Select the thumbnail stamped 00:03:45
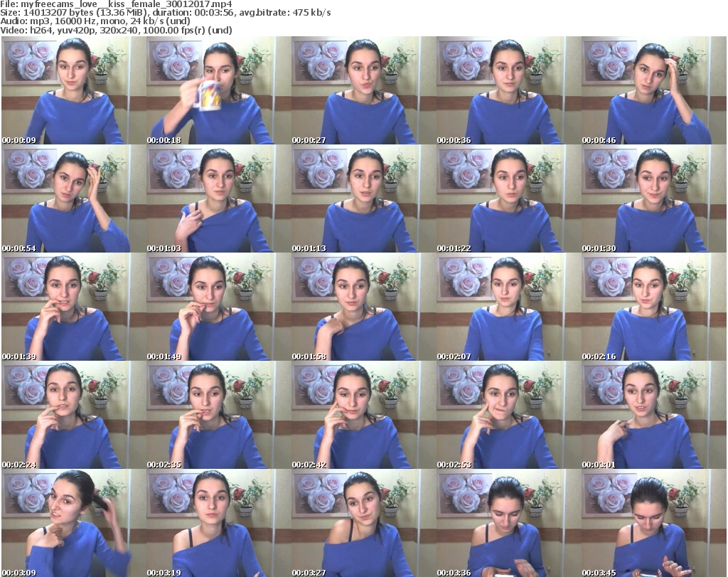Image resolution: width=728 pixels, height=577 pixels. [654, 523]
